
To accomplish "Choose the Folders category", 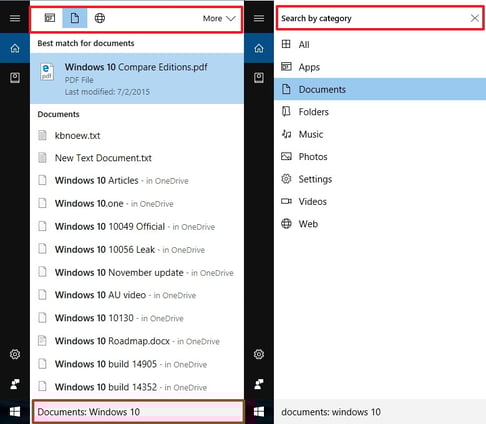I will [380, 112].
